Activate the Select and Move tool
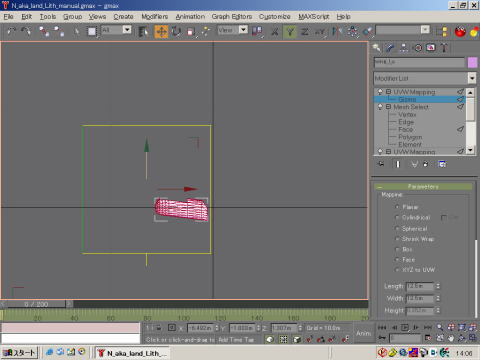This screenshot has width=480, height=360. point(161,31)
